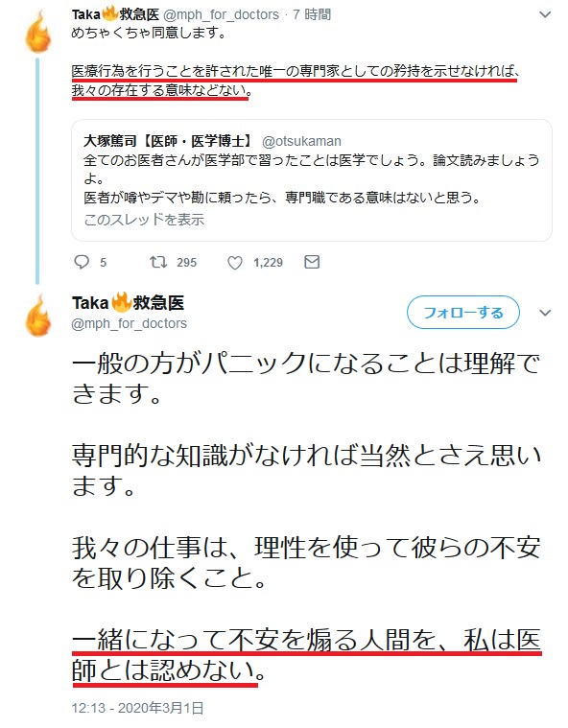Click the 12:13 - 2020年3月1日 timestamp

click(138, 708)
